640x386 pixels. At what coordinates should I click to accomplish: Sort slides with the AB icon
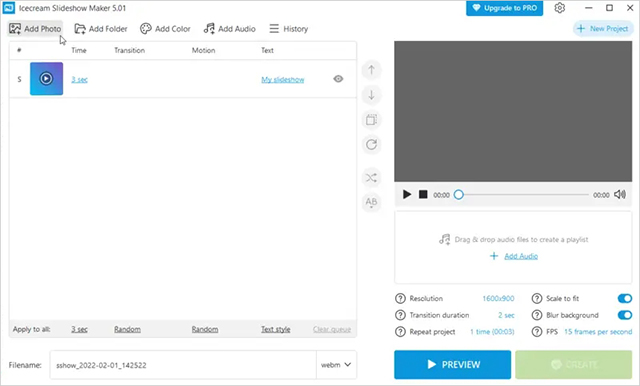(x=371, y=202)
